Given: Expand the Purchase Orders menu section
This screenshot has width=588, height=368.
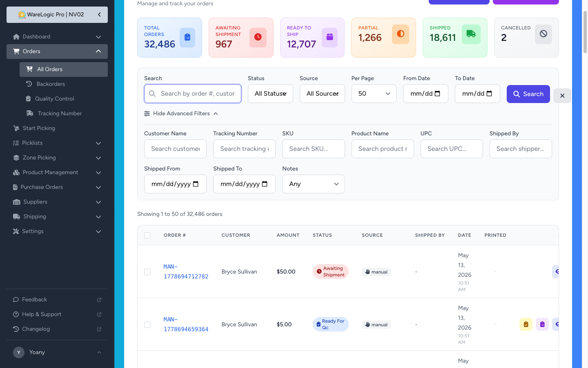Looking at the screenshot, I should click(57, 187).
